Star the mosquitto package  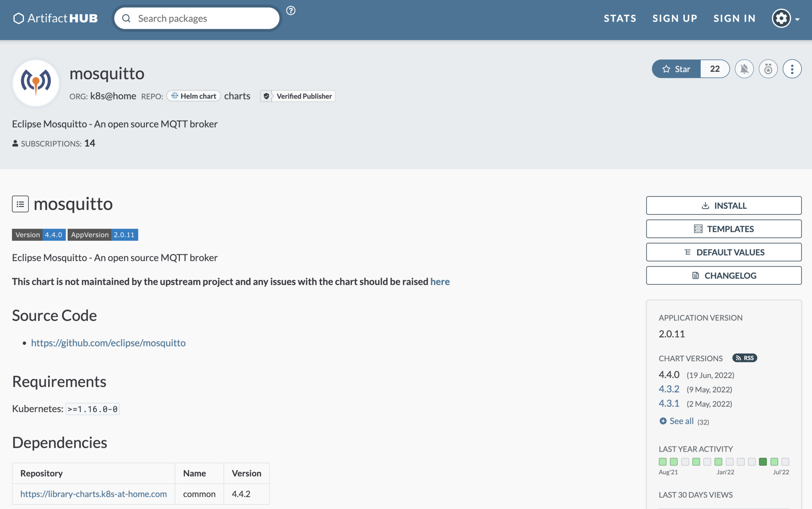pos(676,69)
